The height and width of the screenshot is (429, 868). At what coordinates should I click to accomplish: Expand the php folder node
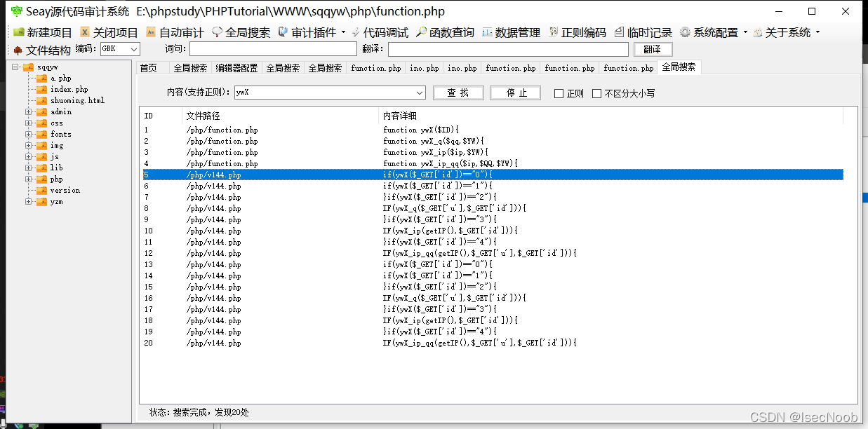[29, 179]
